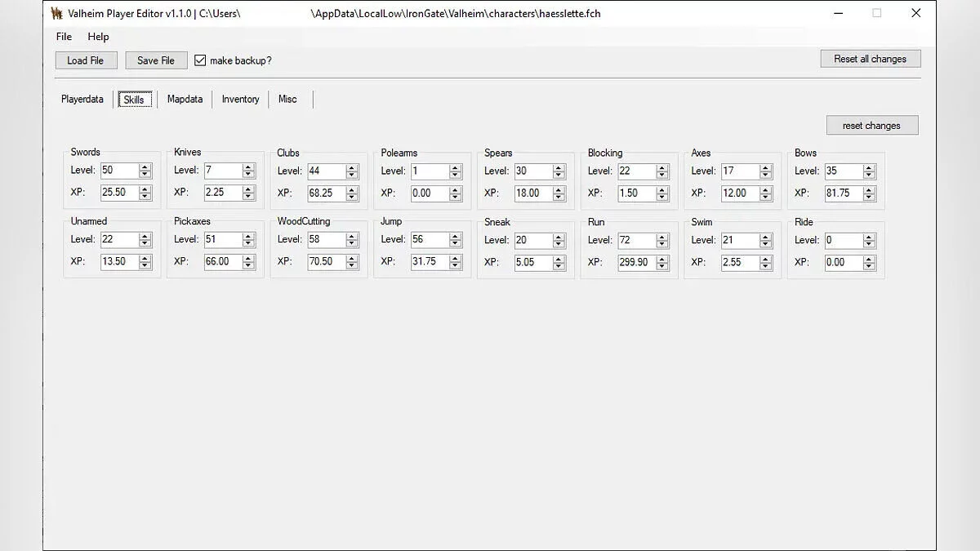Adjust the Run Level spinner arrows

click(x=662, y=241)
